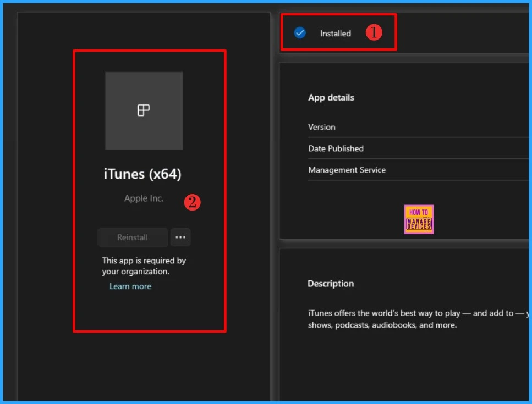Click the 'required by your organization' notice
This screenshot has height=404, width=532.
(x=144, y=266)
